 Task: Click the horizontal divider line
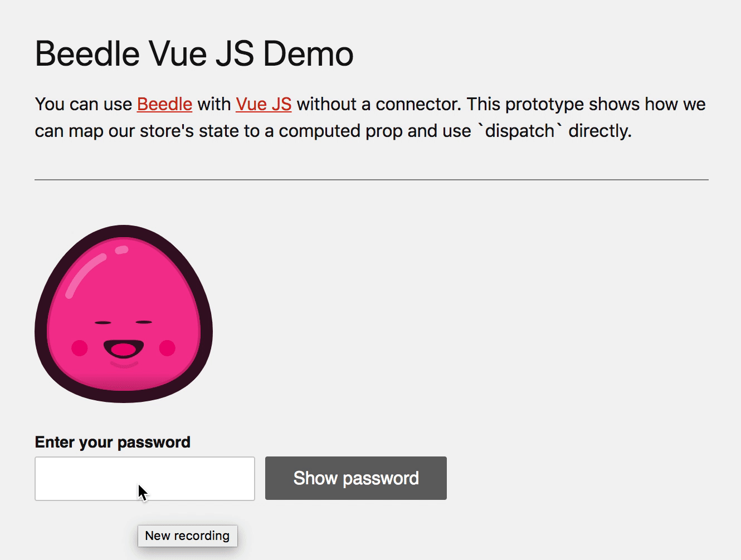tap(372, 180)
